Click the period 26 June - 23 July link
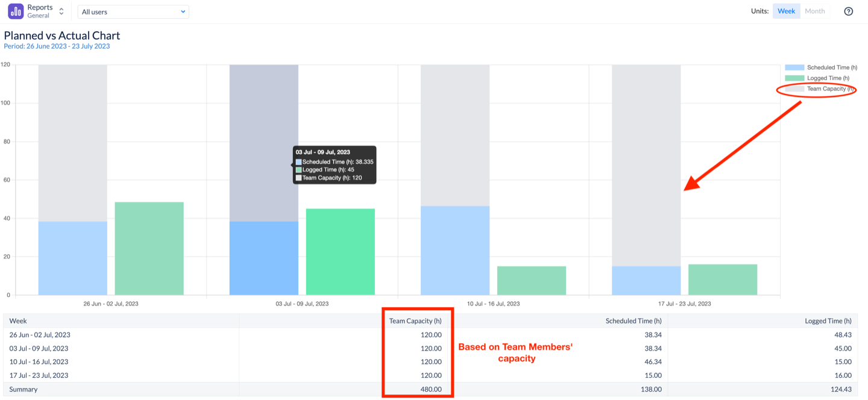Viewport: 868px width, 400px height. pyautogui.click(x=57, y=46)
